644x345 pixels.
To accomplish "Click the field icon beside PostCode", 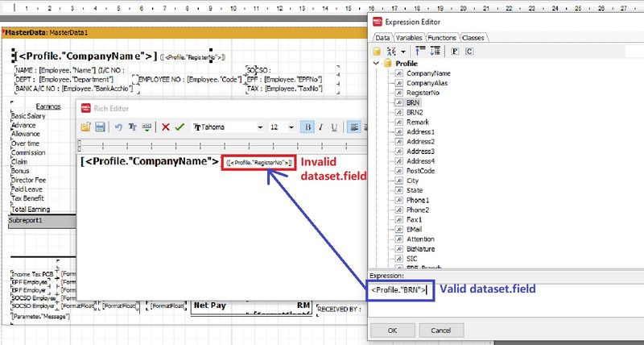I will pos(398,171).
